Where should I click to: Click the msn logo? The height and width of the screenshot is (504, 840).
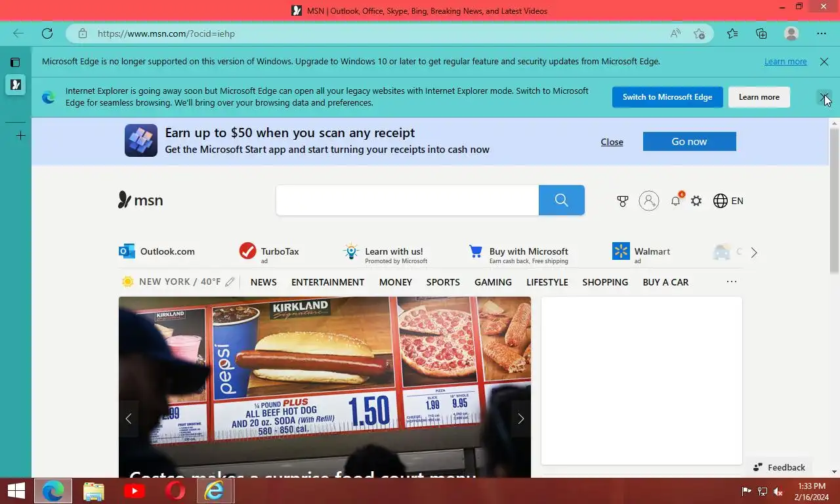pos(140,200)
